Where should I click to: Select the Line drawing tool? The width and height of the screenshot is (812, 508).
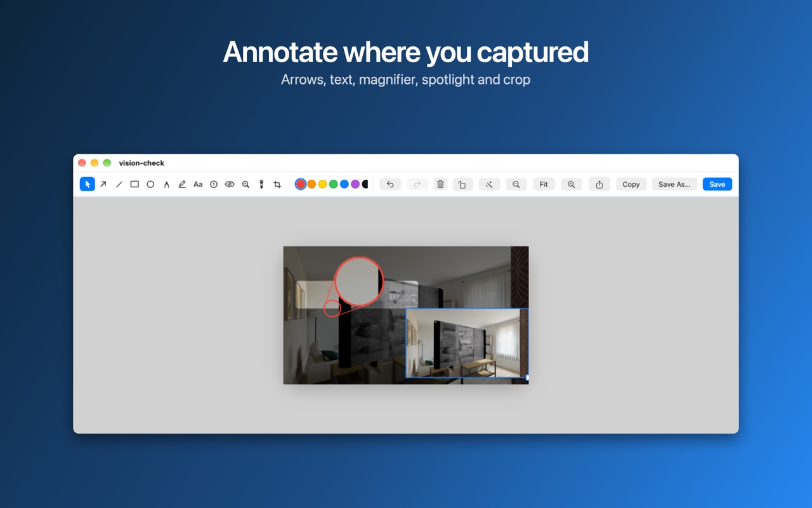coord(119,184)
